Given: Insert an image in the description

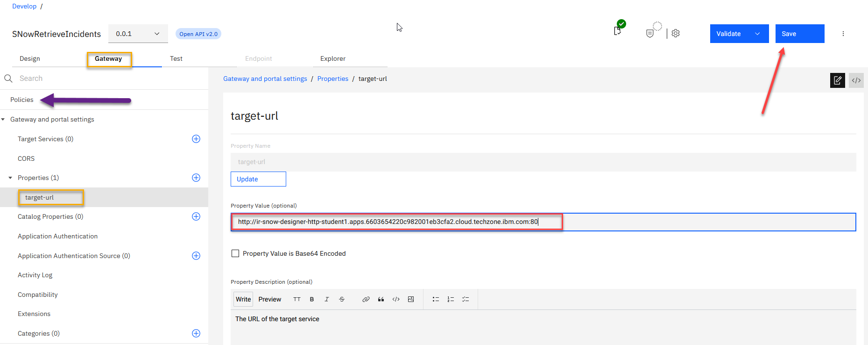Looking at the screenshot, I should point(411,299).
